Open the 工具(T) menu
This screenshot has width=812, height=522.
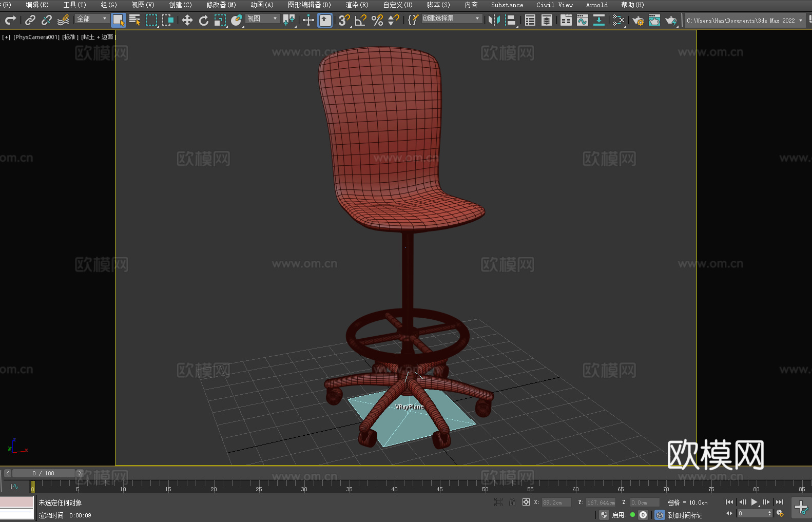(74, 5)
